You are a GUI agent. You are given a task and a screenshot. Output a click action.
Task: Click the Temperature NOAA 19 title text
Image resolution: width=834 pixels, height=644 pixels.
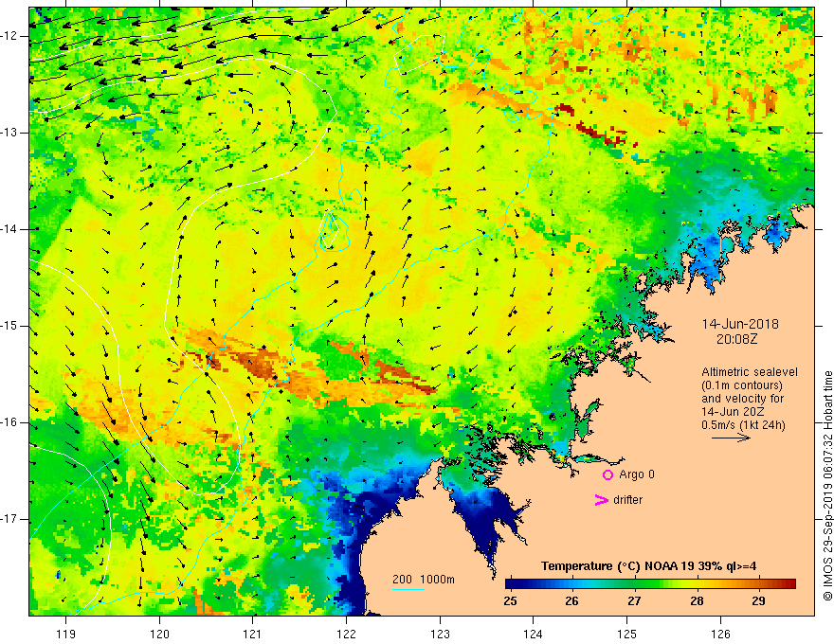click(649, 566)
